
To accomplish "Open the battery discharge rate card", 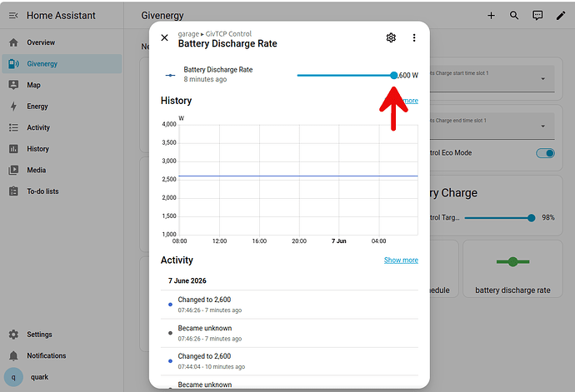I will point(512,269).
